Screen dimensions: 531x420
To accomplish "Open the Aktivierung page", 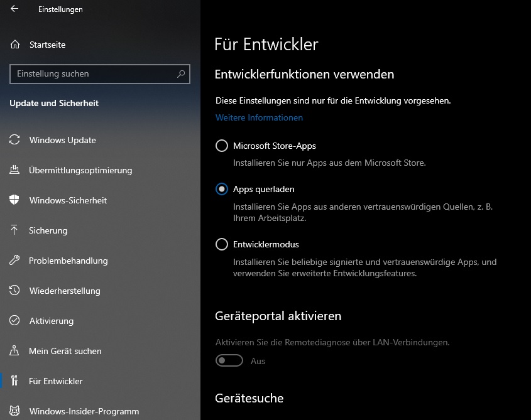I will (x=53, y=321).
